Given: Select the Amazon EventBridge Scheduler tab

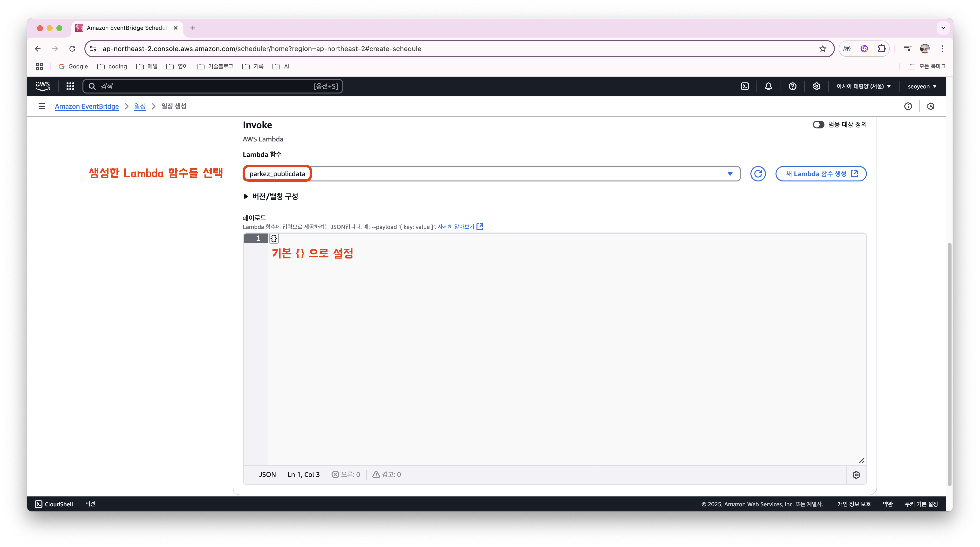Looking at the screenshot, I should [127, 28].
